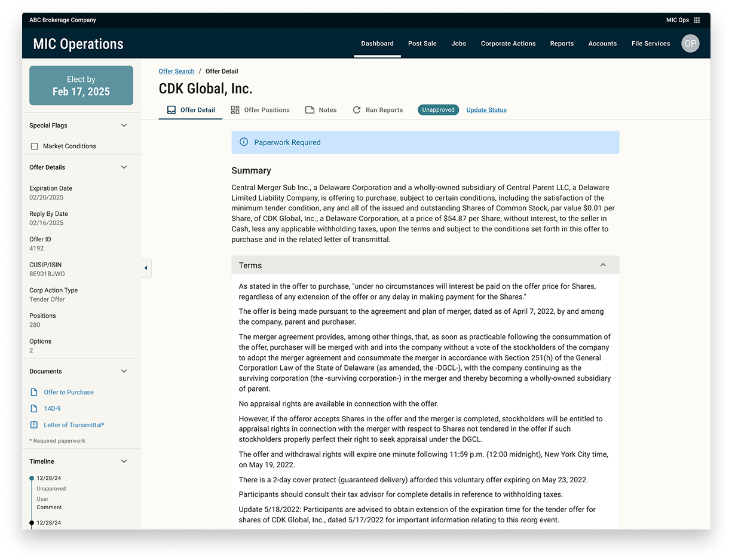The width and height of the screenshot is (732, 560).
Task: Click the Unapproved timeline entry text
Action: (x=51, y=489)
